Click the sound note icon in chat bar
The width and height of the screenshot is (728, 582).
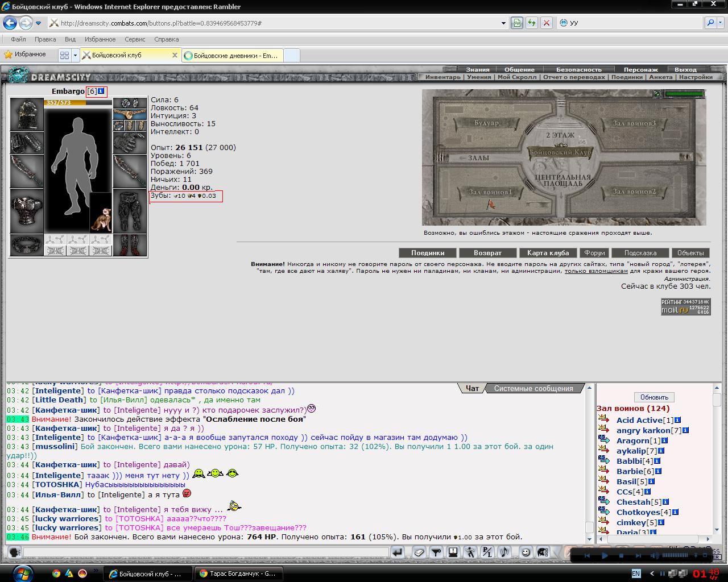[504, 552]
